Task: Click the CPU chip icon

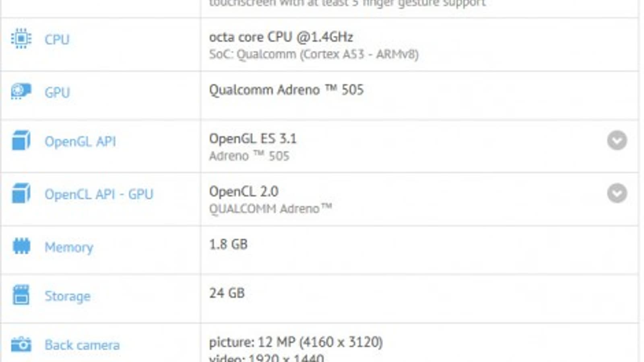Action: (x=21, y=39)
